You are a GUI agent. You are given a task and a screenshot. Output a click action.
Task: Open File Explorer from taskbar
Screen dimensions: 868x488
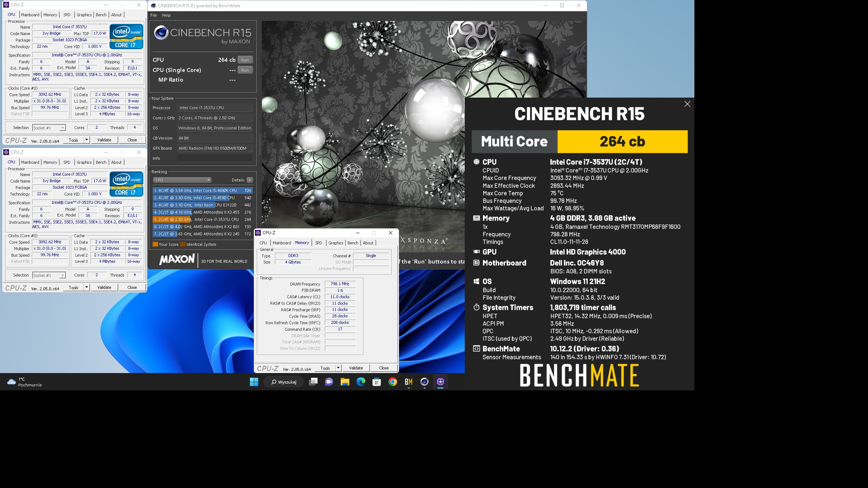pyautogui.click(x=345, y=382)
